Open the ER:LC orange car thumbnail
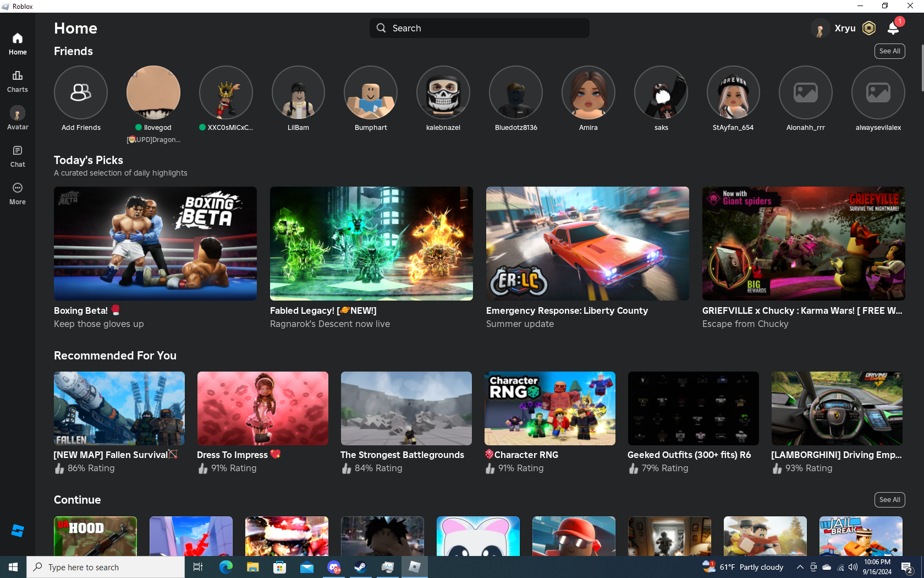The height and width of the screenshot is (578, 924). [587, 243]
